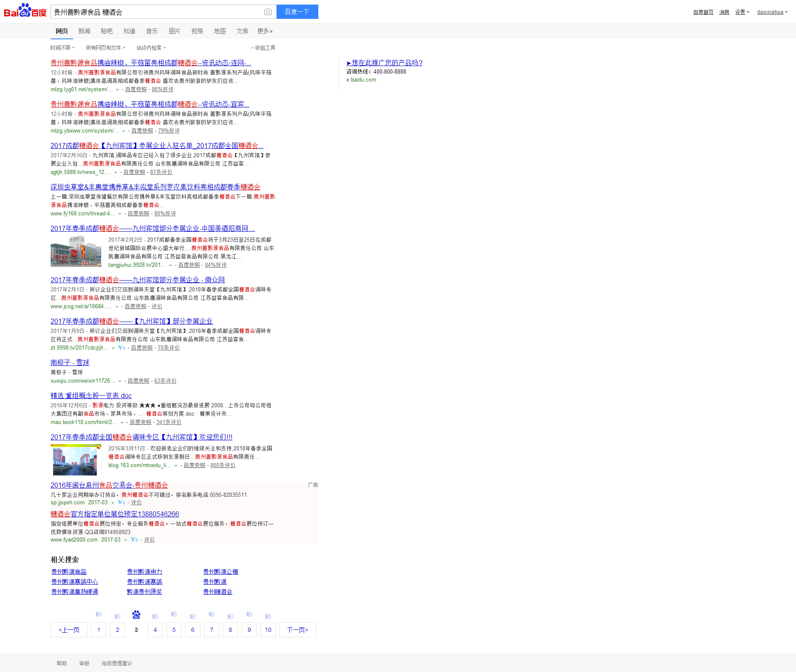The width and height of the screenshot is (796, 672).
Task: Collapse tools with 收起工具
Action: click(x=263, y=48)
